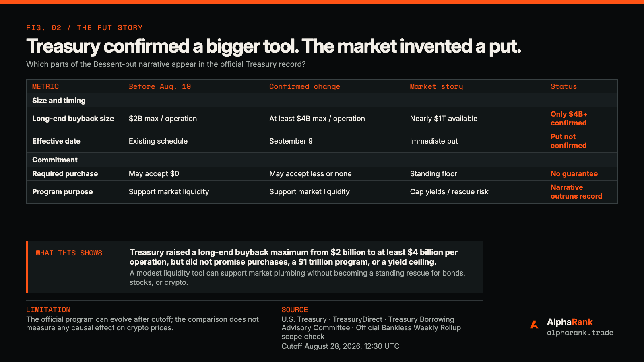Select the Only $4B+ confirmed status
The image size is (644, 362).
tap(569, 119)
